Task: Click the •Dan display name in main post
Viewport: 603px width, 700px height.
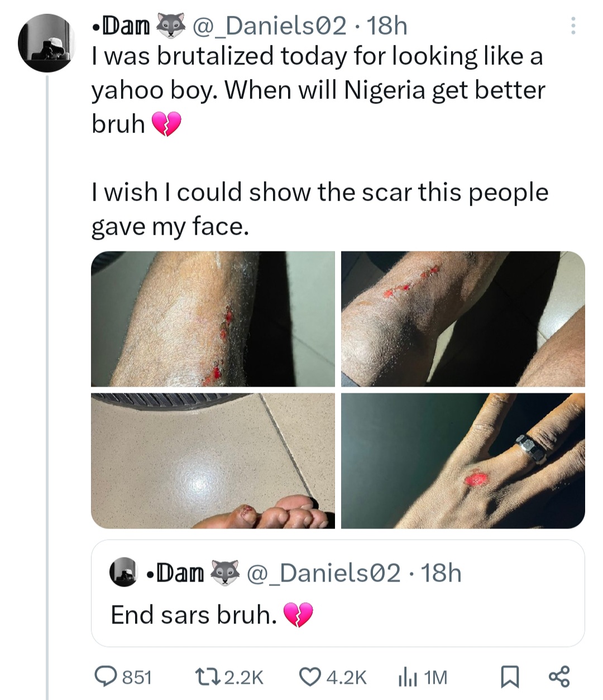Action: click(122, 26)
